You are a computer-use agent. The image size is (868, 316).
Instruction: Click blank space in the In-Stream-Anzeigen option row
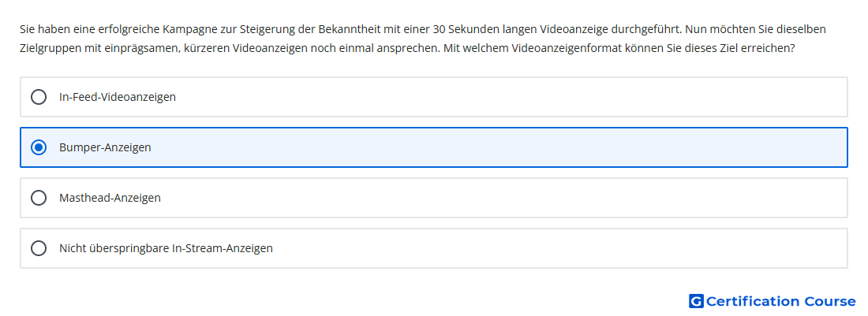click(x=554, y=248)
